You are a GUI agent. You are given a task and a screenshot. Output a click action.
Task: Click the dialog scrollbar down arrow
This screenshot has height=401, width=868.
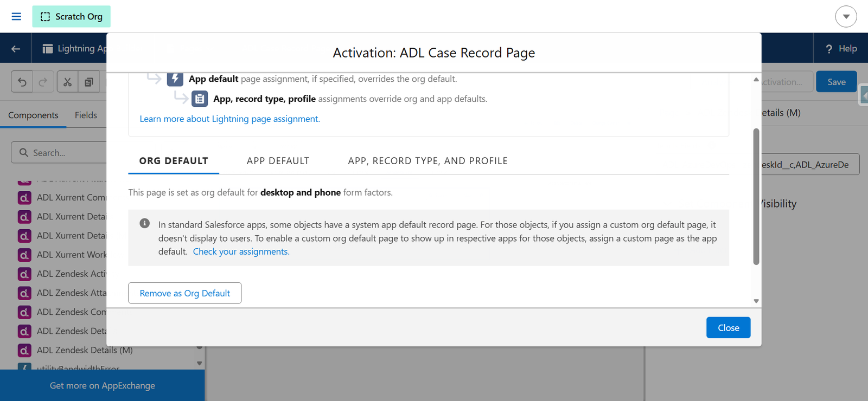coord(756,301)
